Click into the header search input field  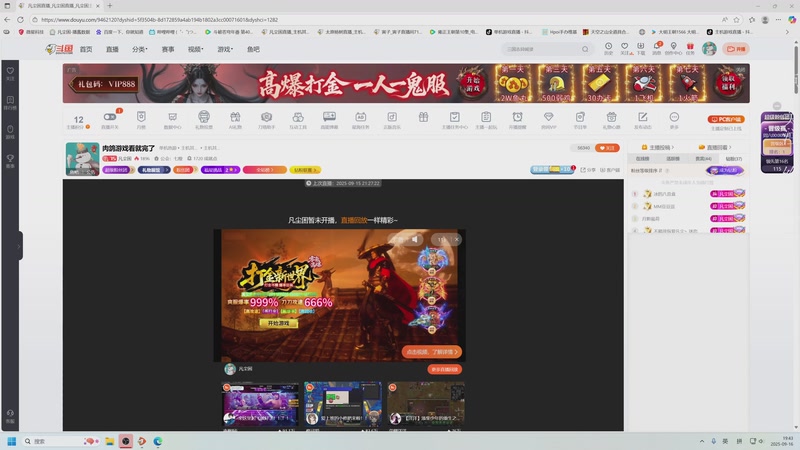point(542,49)
